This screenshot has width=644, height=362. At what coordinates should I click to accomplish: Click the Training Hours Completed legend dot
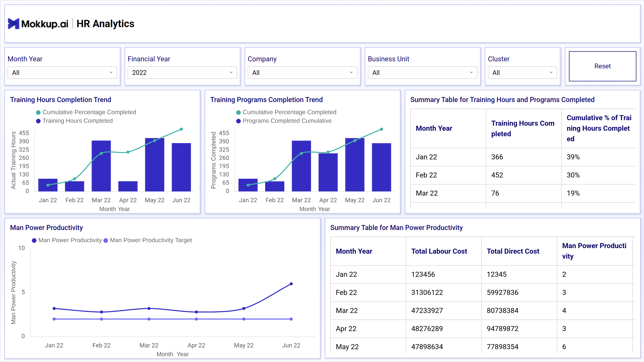(x=38, y=121)
